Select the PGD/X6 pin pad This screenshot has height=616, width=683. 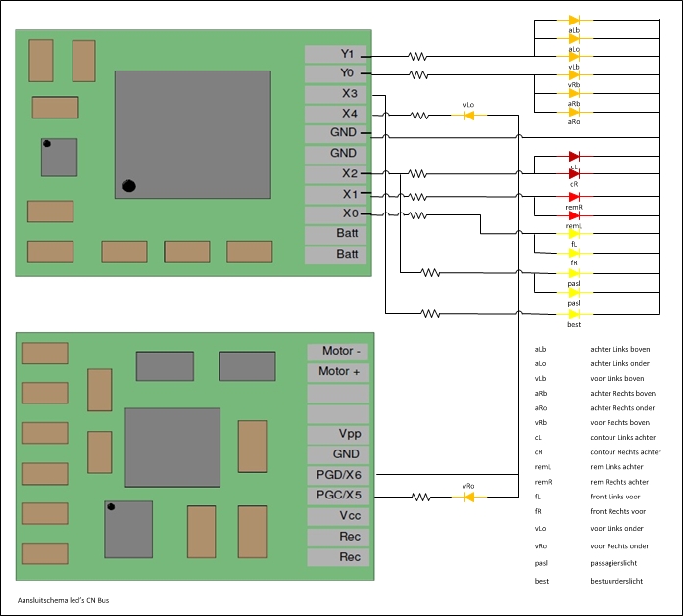point(338,474)
